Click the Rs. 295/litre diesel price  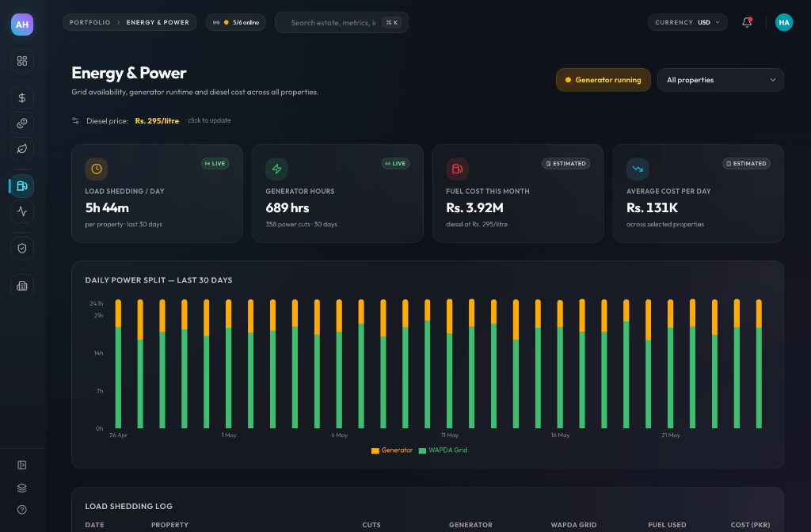[x=157, y=121]
